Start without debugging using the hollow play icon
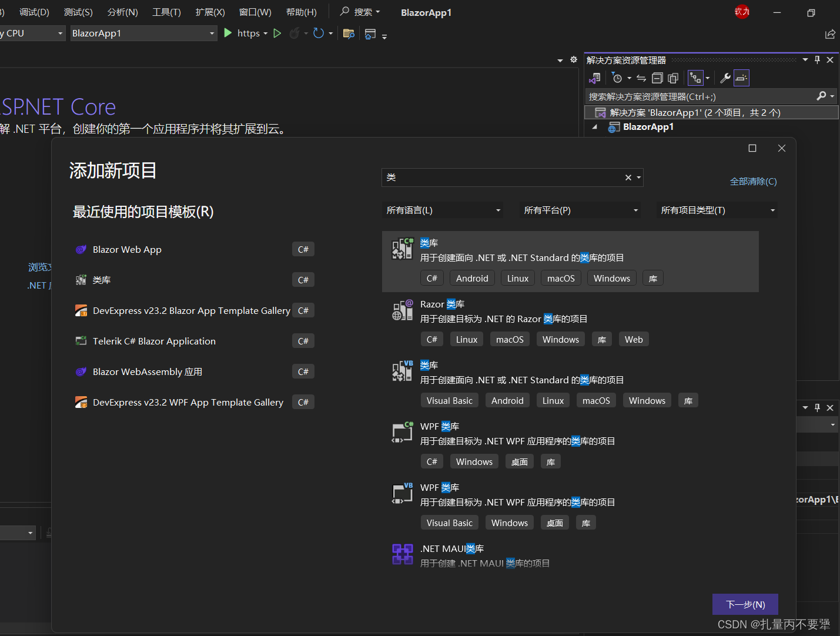Screen dimensions: 840x636 (x=277, y=34)
